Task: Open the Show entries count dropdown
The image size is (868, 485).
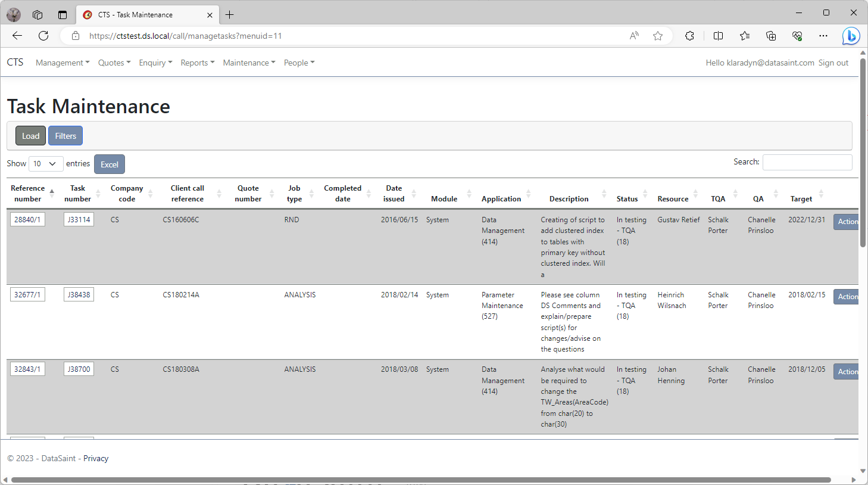Action: click(46, 163)
